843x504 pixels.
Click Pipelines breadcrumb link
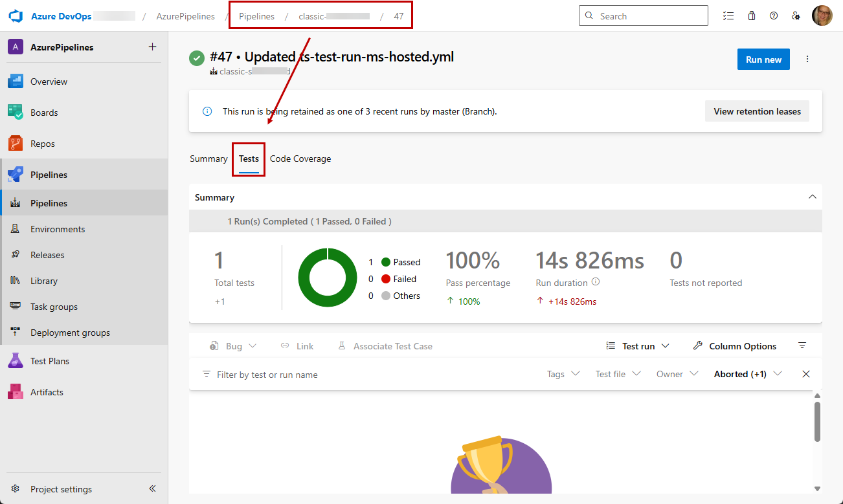pos(257,16)
